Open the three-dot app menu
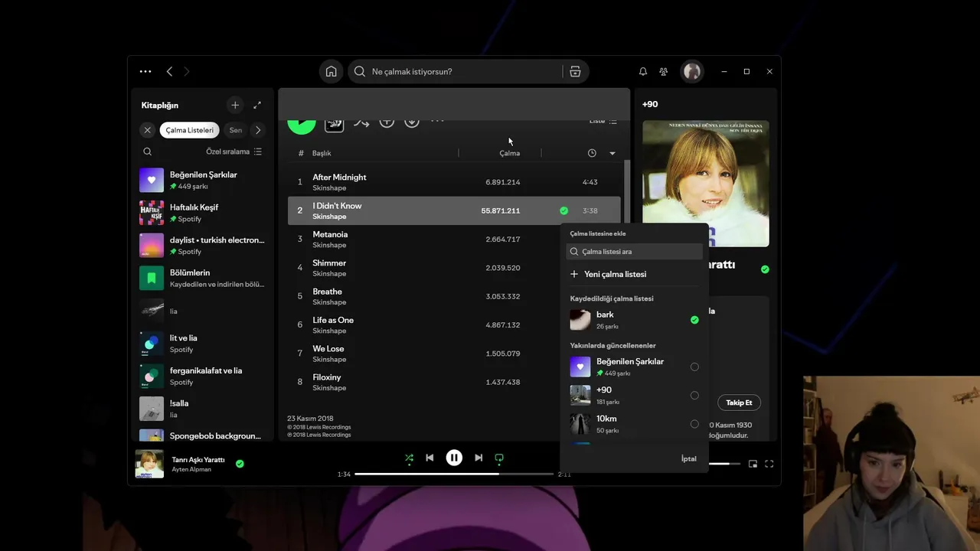 (145, 71)
